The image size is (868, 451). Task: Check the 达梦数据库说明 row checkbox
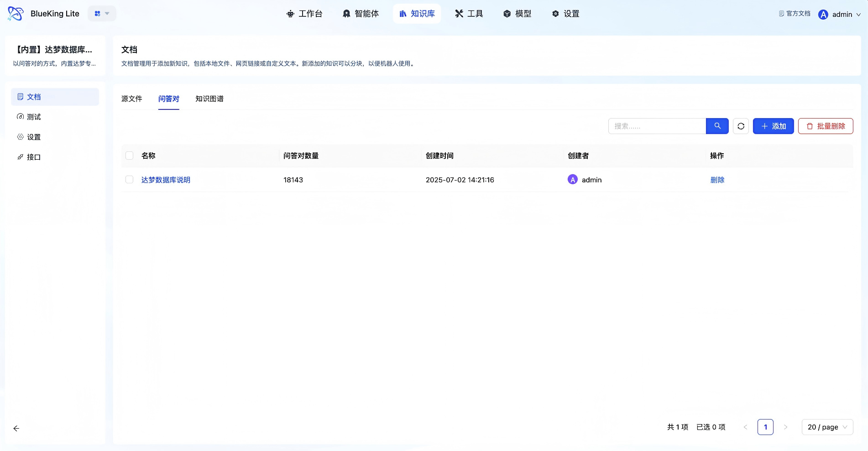130,180
